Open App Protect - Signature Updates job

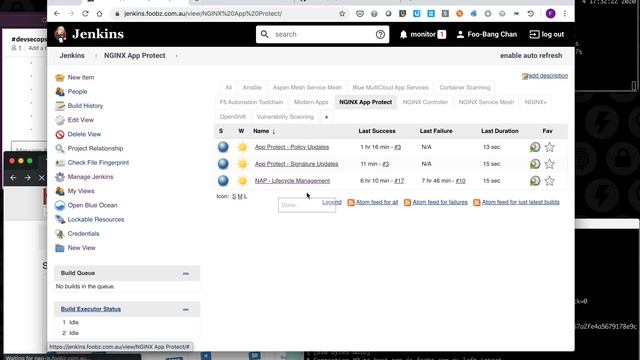point(296,164)
